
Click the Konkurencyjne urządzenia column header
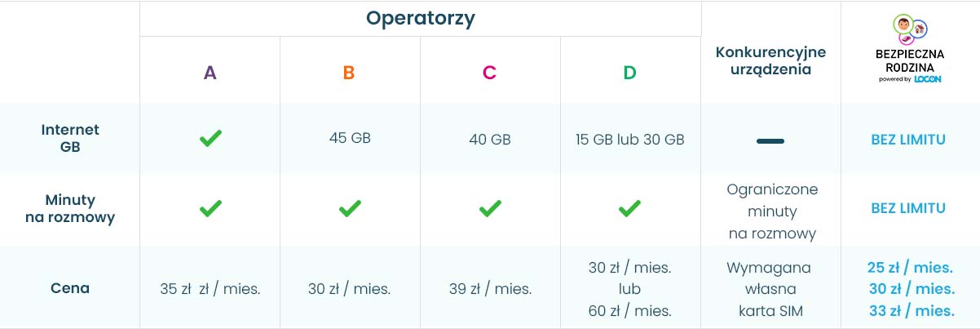(770, 60)
